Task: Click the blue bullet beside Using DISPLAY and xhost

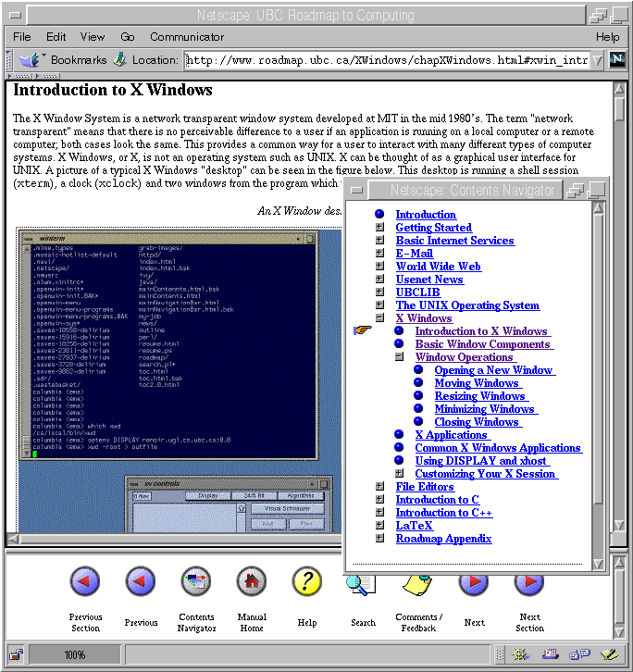Action: click(x=399, y=460)
